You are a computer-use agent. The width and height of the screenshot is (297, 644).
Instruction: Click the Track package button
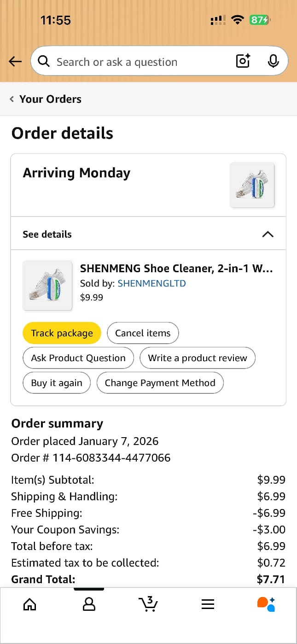pos(62,333)
